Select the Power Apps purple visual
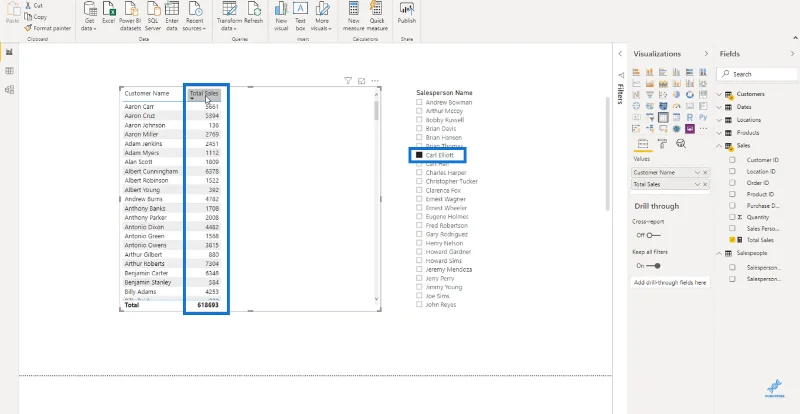800x414 pixels. click(x=690, y=129)
